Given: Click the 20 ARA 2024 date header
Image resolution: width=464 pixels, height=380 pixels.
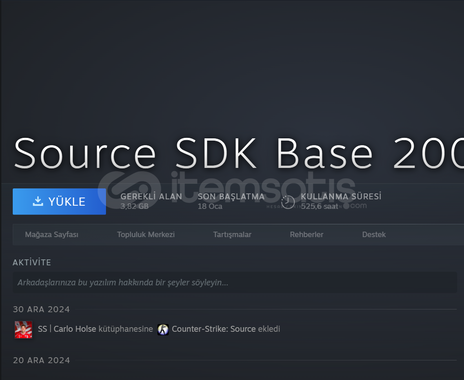Looking at the screenshot, I should 41,360.
